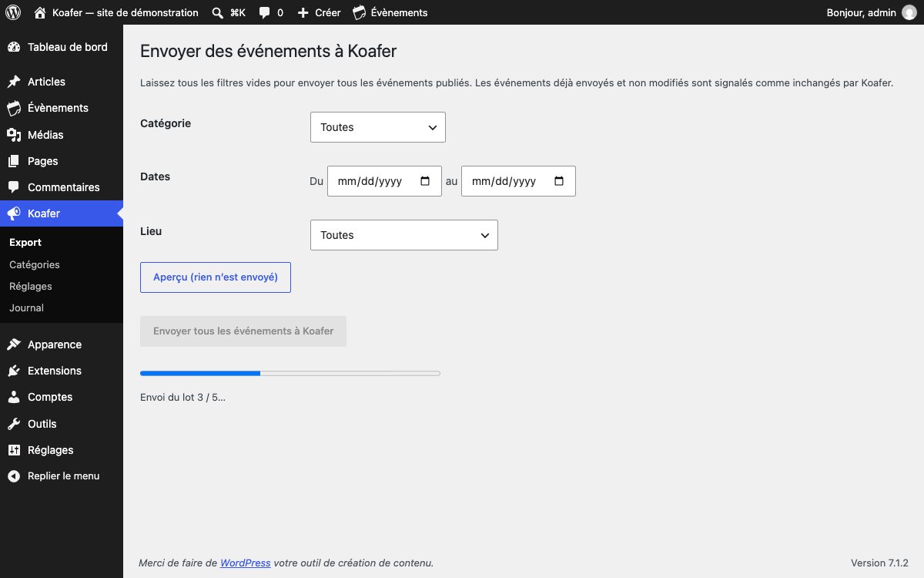Open calendar picker in the Du date field

point(425,181)
